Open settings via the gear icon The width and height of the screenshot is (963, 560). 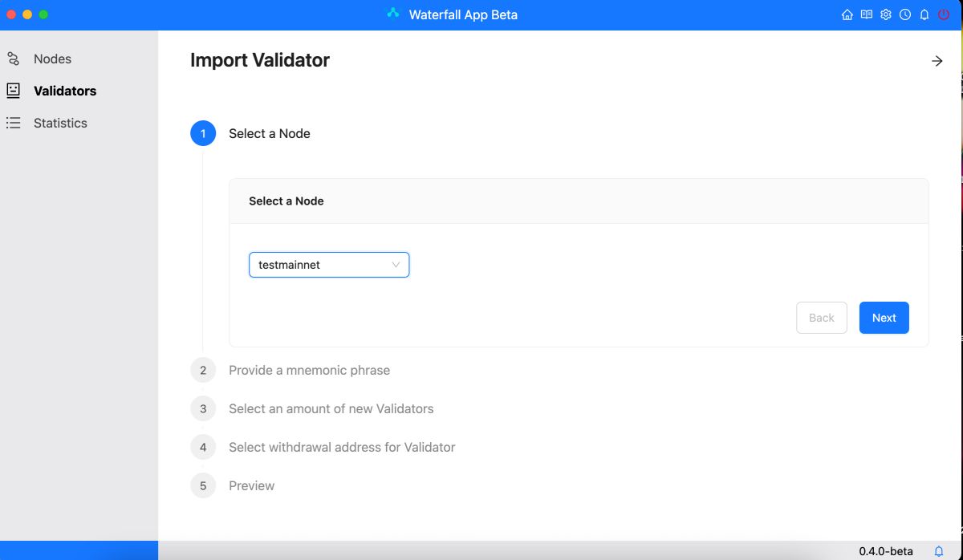(886, 14)
